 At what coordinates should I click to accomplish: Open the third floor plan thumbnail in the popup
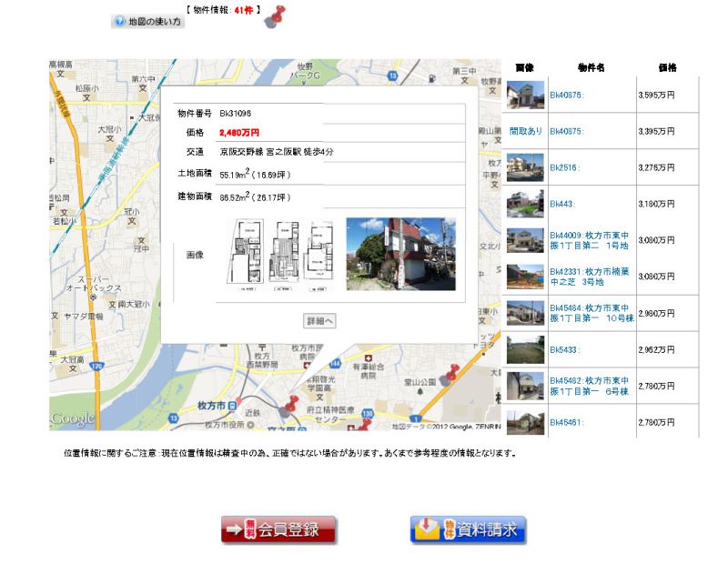[318, 257]
